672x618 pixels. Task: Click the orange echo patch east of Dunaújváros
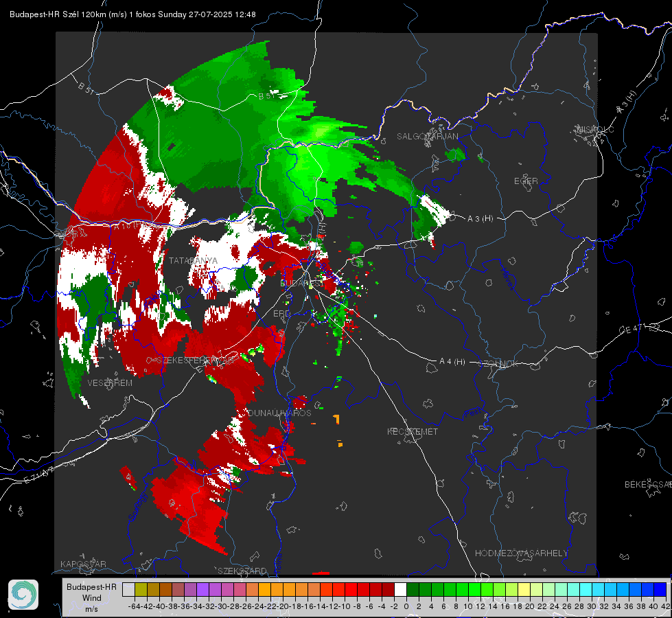point(337,419)
